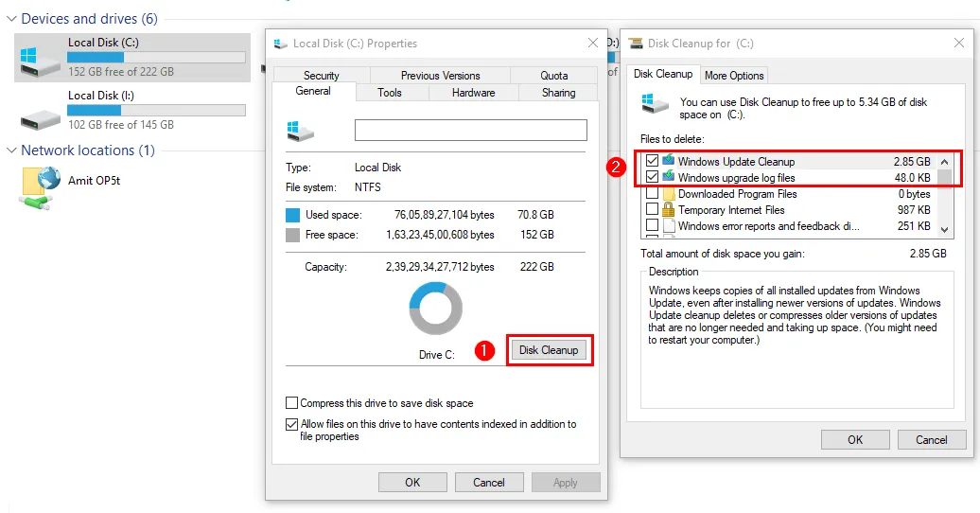Disable Allow files to have contents indexed
Screen dimensions: 980x513
tap(291, 424)
